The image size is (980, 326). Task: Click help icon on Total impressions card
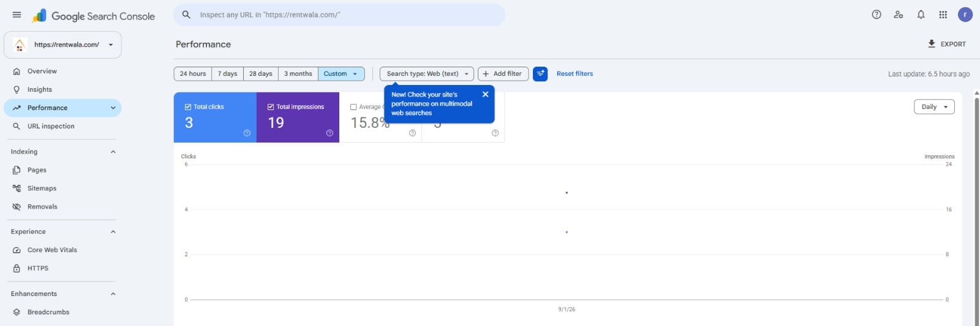(x=330, y=133)
